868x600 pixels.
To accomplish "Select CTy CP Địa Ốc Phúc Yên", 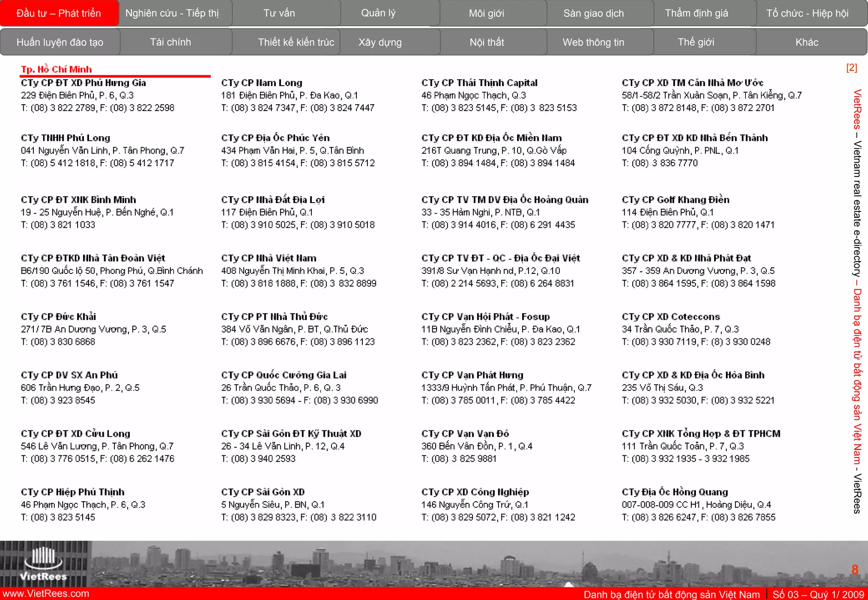I will (x=275, y=138).
